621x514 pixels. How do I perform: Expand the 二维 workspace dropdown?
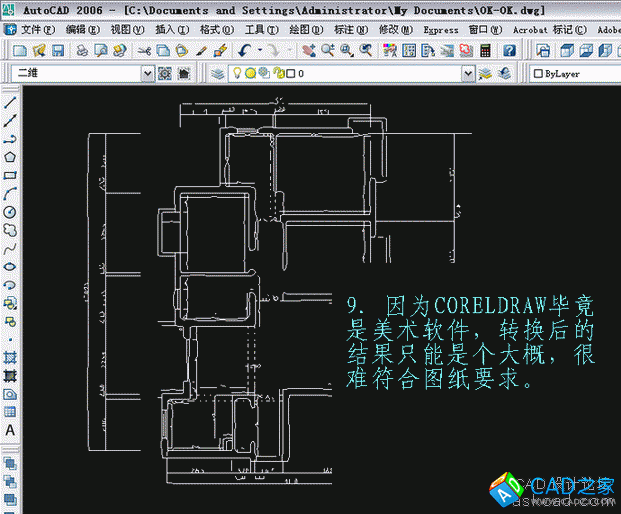pos(148,74)
